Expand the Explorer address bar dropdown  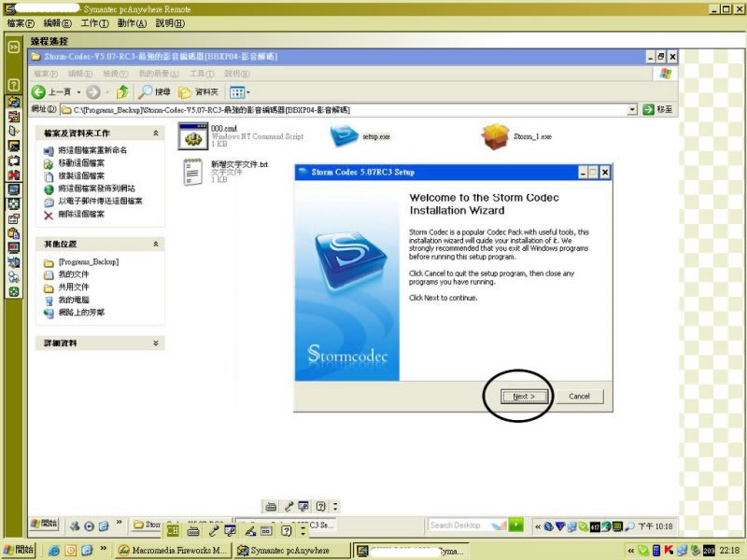[x=632, y=109]
